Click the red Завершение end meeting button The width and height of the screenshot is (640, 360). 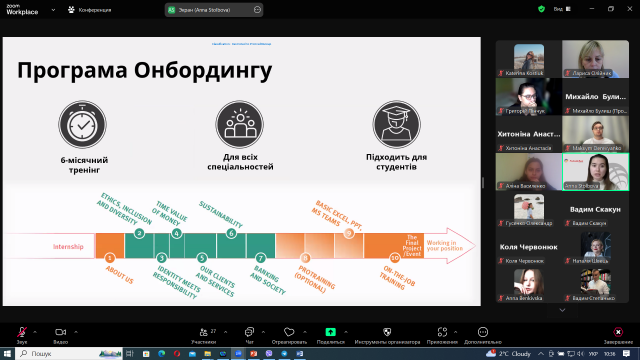618,335
